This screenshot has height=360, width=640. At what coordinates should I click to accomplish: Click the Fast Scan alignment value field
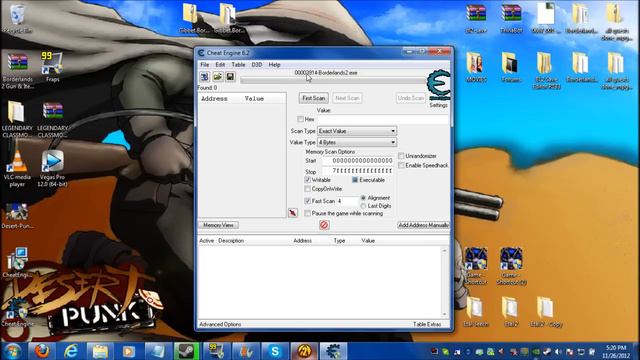[347, 201]
